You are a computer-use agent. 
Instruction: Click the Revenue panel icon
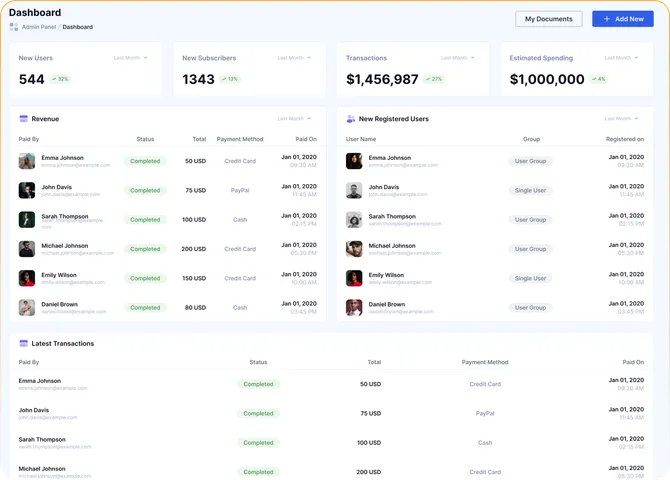[24, 119]
